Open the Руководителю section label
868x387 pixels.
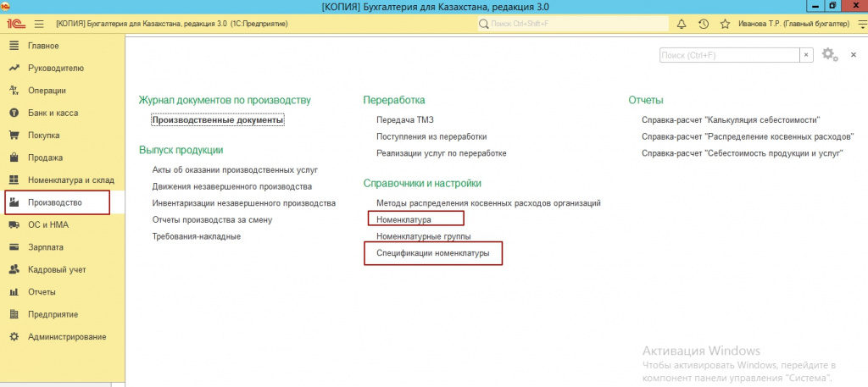tap(56, 69)
